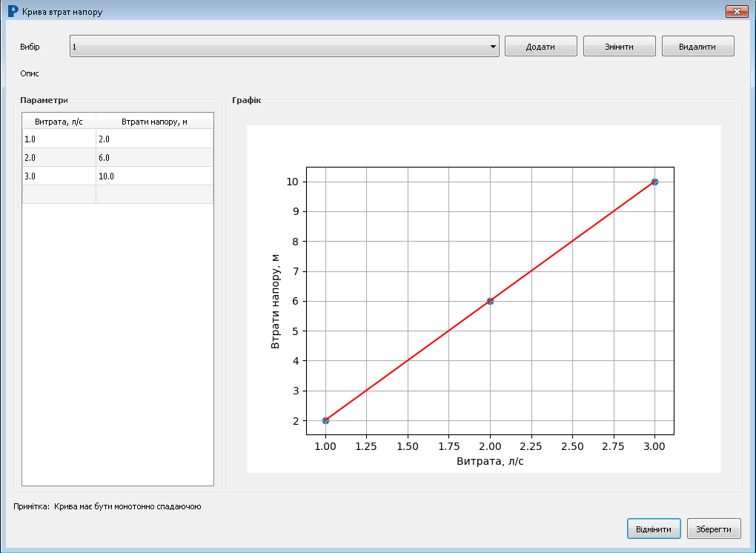Click the Витрата, л/с horizontal axis label on graph
The width and height of the screenshot is (756, 553).
click(490, 461)
